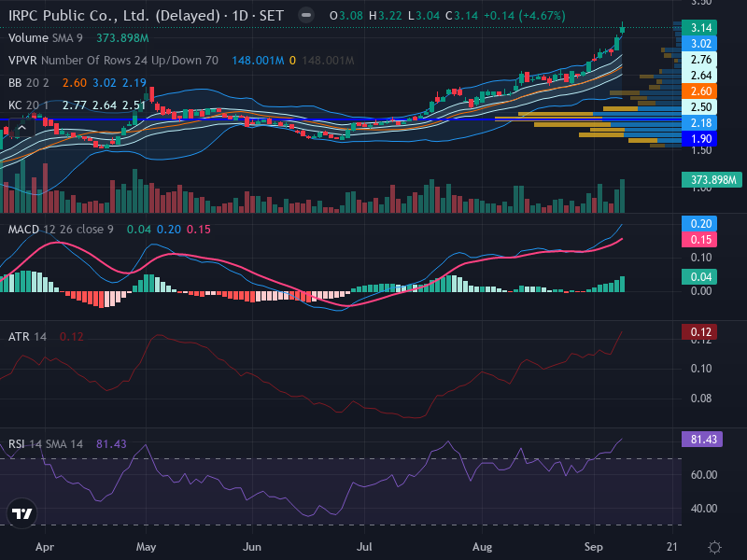Click the RSI 14 SMA 14 legend
747x560 pixels.
(46, 444)
